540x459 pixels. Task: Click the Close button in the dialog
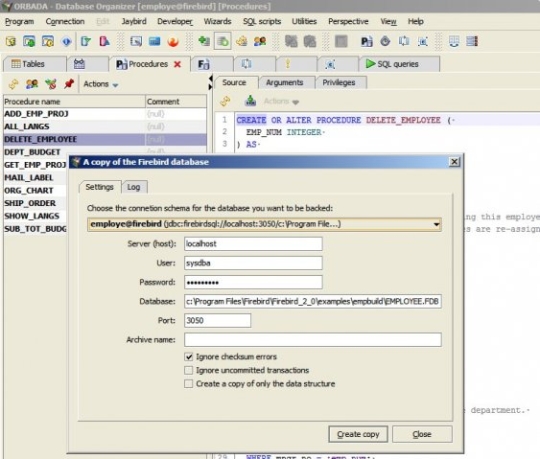[422, 434]
